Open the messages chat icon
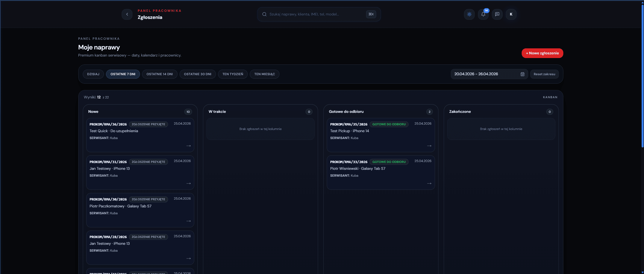Screen dimensions: 644x274 (x=497, y=14)
